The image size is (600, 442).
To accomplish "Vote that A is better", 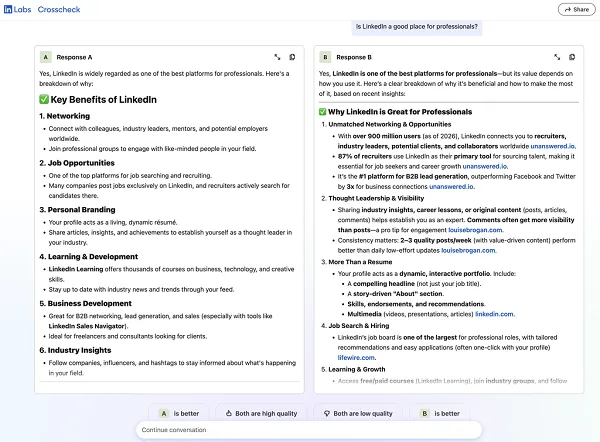I will click(x=179, y=413).
